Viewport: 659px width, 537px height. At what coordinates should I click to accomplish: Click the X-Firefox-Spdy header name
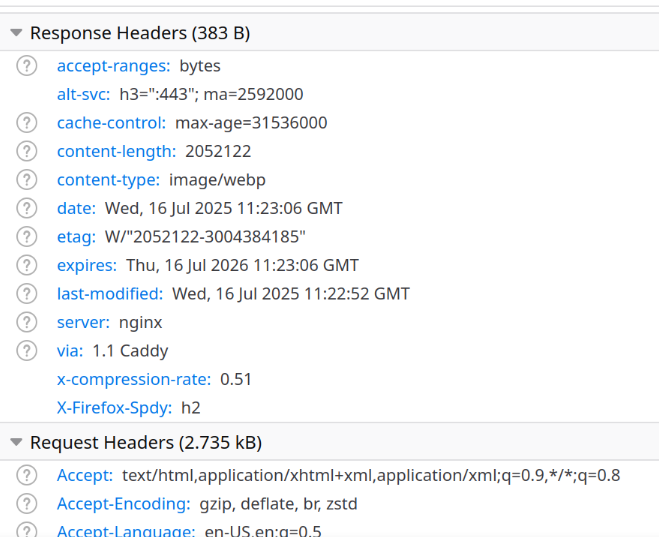(x=114, y=408)
